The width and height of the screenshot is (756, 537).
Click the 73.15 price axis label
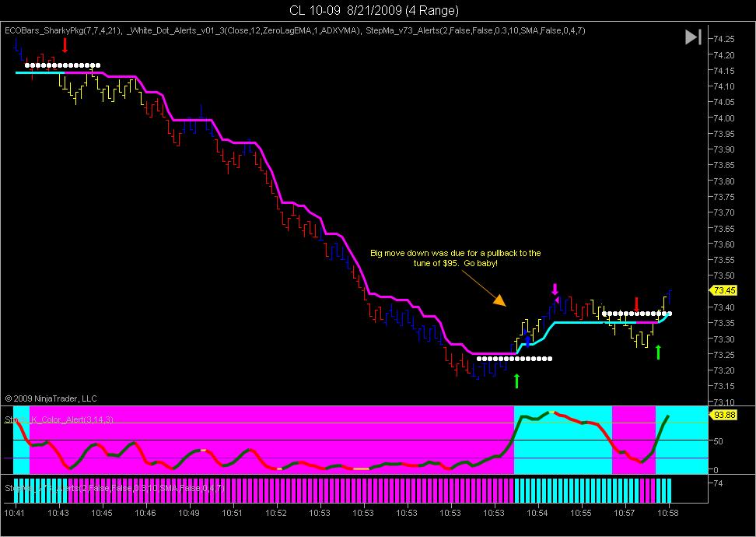coord(724,386)
